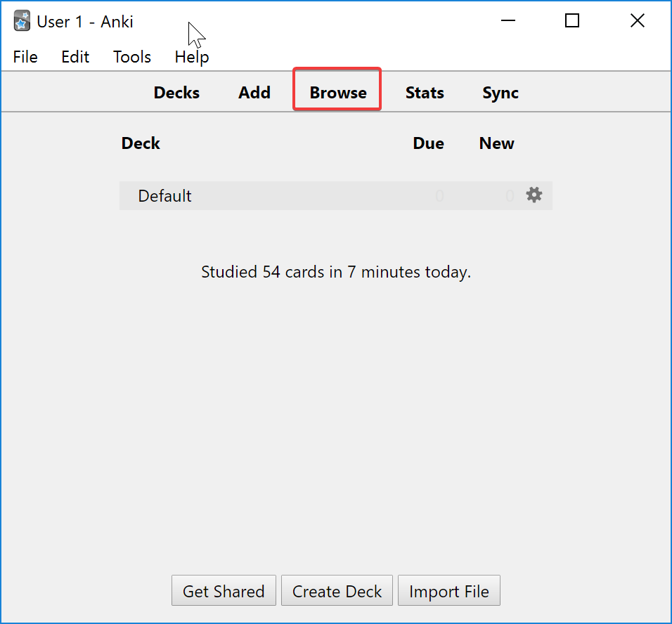Viewport: 672px width, 624px height.
Task: Open the Tools menu
Action: tap(132, 57)
